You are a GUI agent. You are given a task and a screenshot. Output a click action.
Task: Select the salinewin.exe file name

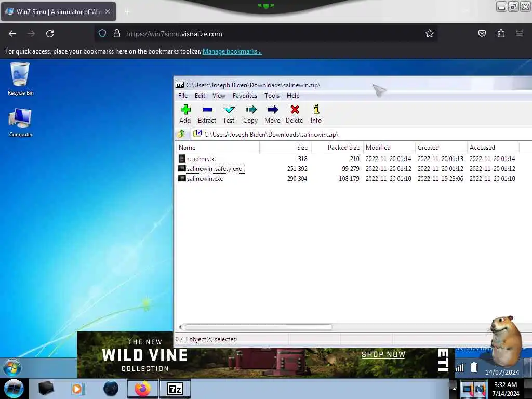[x=205, y=179]
